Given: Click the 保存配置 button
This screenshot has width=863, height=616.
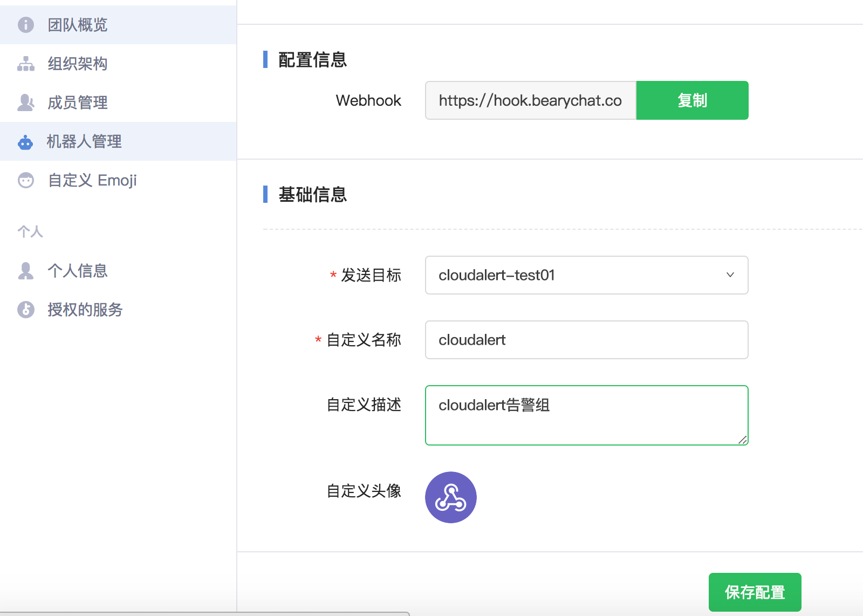Looking at the screenshot, I should point(755,592).
